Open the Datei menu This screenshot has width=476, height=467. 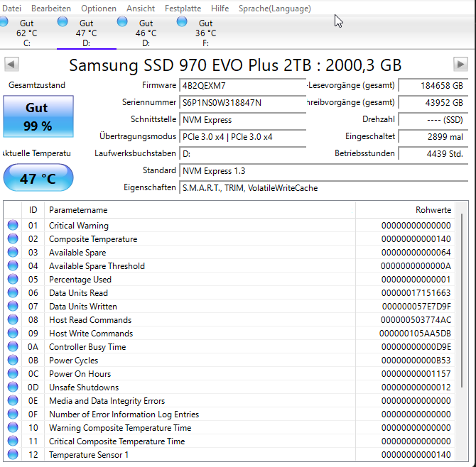(11, 9)
